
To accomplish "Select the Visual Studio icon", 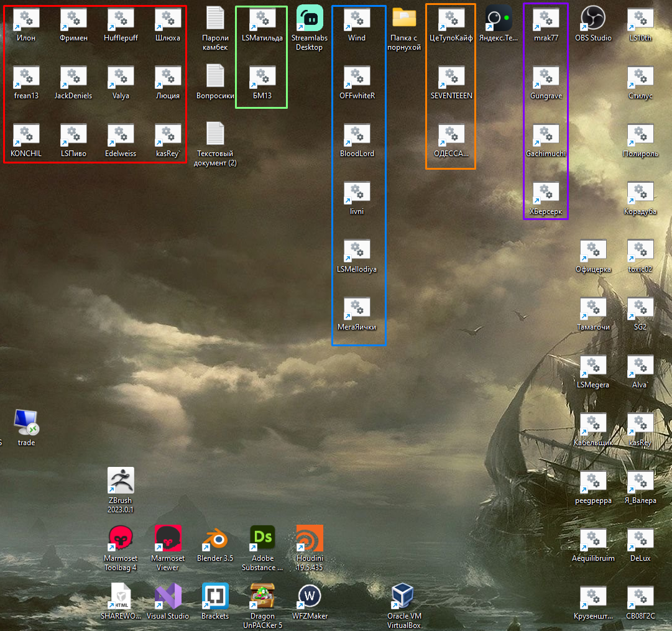I will (168, 596).
